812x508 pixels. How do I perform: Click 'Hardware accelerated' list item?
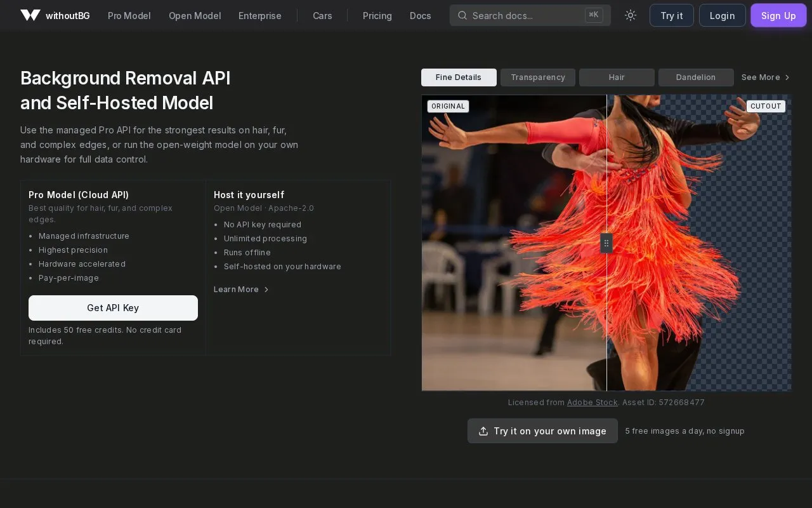pyautogui.click(x=82, y=264)
